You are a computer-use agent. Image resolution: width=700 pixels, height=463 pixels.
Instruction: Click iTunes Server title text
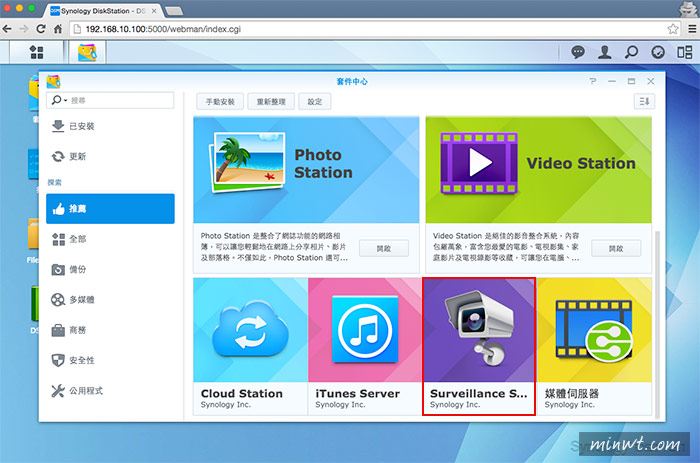click(358, 393)
